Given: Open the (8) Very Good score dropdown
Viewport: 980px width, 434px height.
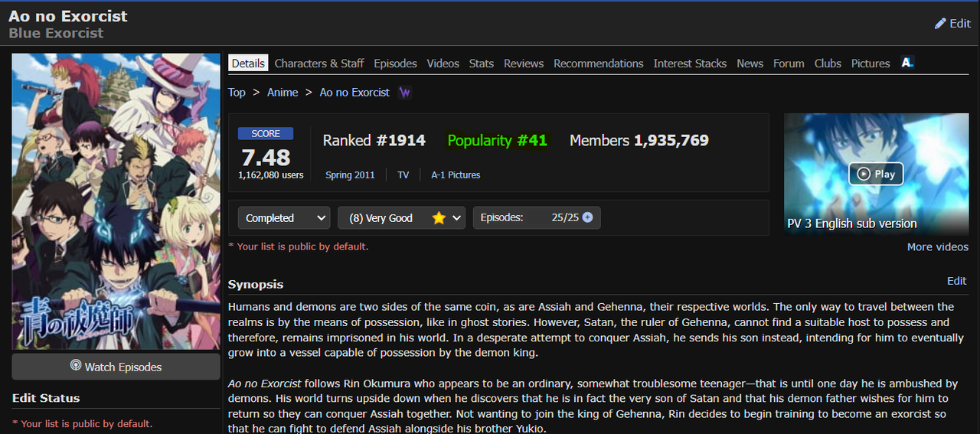Looking at the screenshot, I should click(402, 218).
